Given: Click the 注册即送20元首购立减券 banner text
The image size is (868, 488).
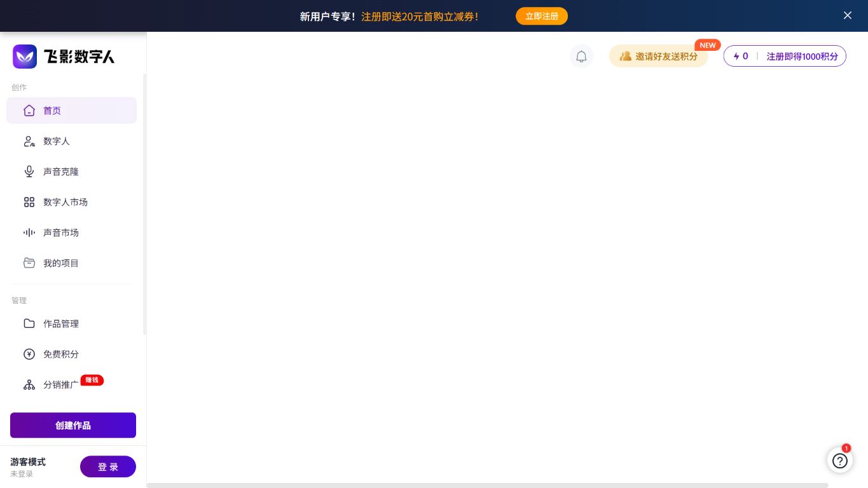Looking at the screenshot, I should (x=420, y=17).
